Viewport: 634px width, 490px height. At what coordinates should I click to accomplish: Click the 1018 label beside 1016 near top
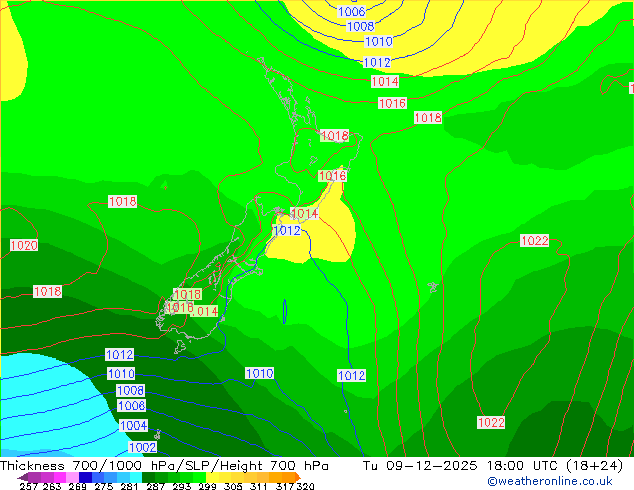coord(428,118)
